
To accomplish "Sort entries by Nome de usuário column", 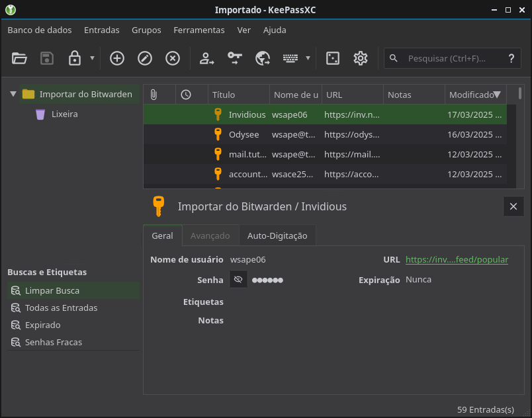I will pos(296,95).
